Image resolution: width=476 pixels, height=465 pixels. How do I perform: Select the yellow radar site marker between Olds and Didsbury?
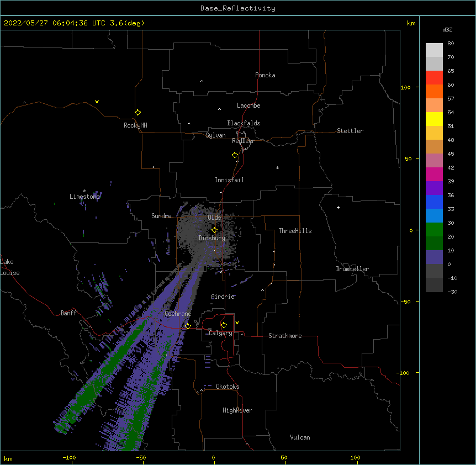(214, 230)
